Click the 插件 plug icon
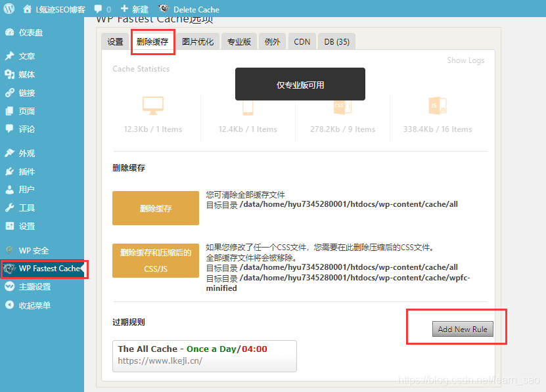 10,171
